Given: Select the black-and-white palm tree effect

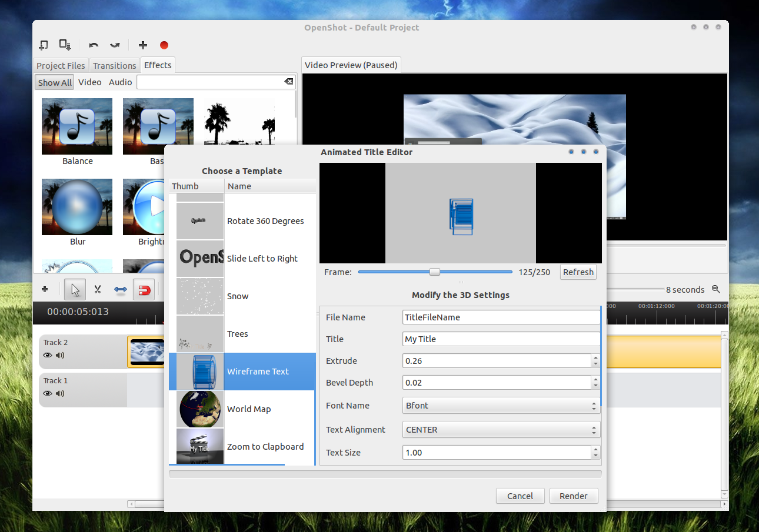Looking at the screenshot, I should (239, 122).
